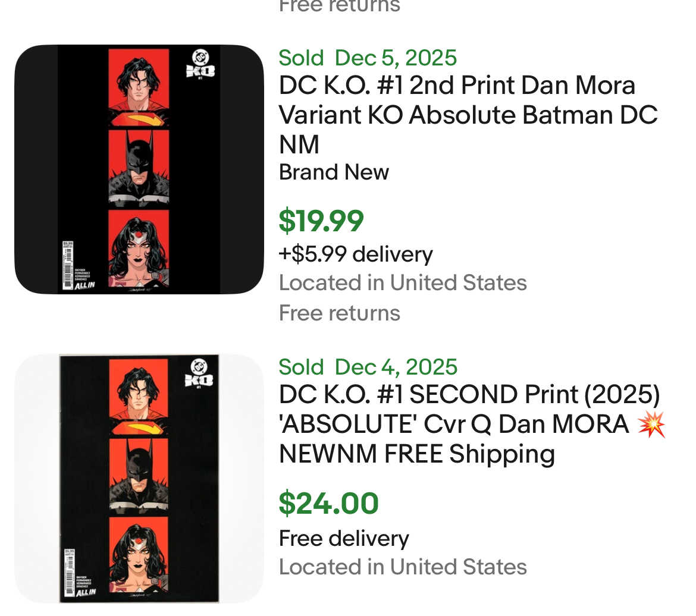Image resolution: width=696 pixels, height=616 pixels.
Task: Open the SECOND Print Cvr Q listing thumbnail
Action: [x=139, y=479]
